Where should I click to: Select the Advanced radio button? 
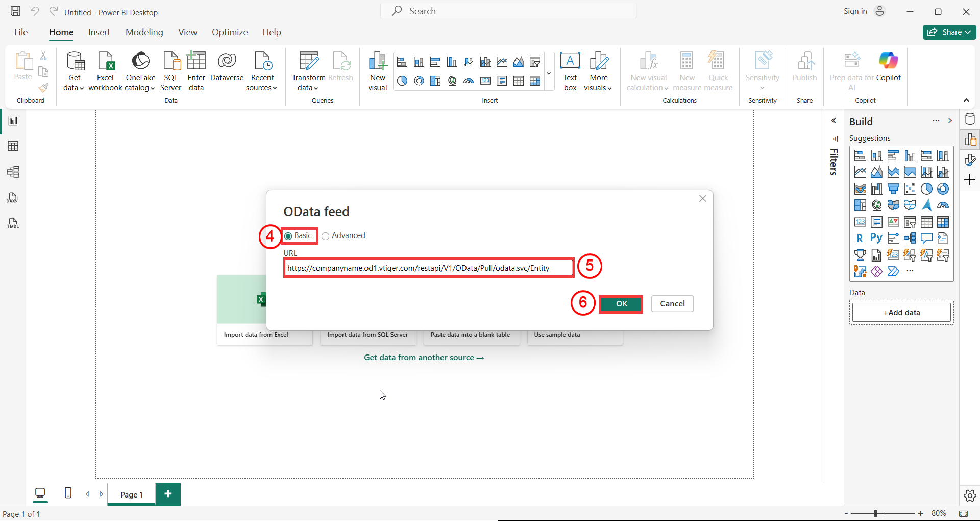coord(326,236)
